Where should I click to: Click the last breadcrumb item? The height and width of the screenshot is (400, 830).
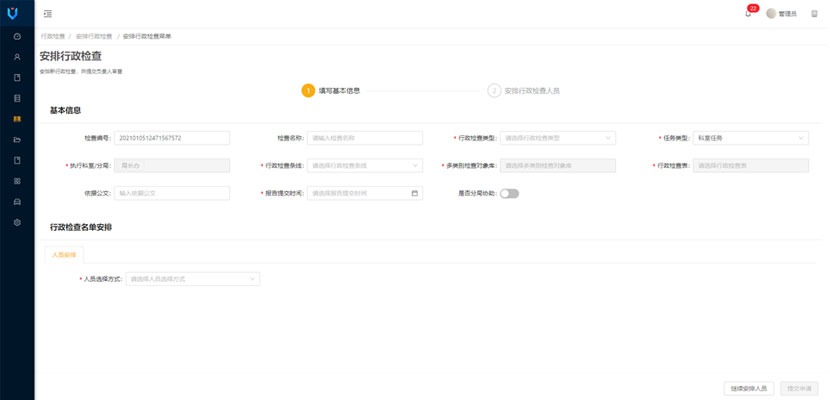(147, 37)
